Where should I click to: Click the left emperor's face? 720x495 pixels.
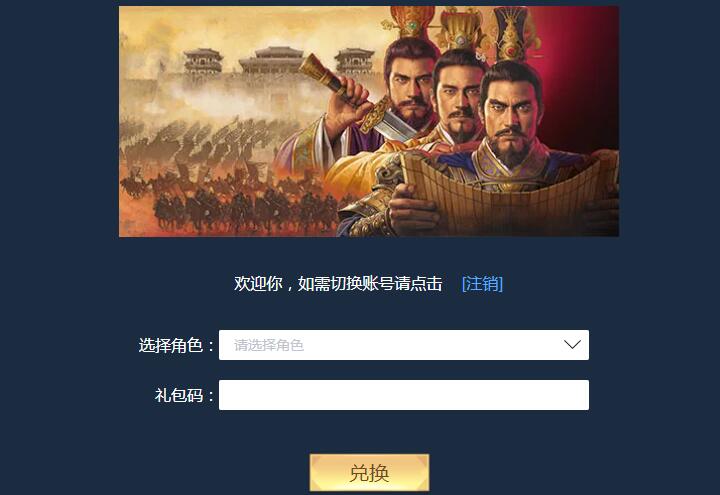(x=410, y=90)
